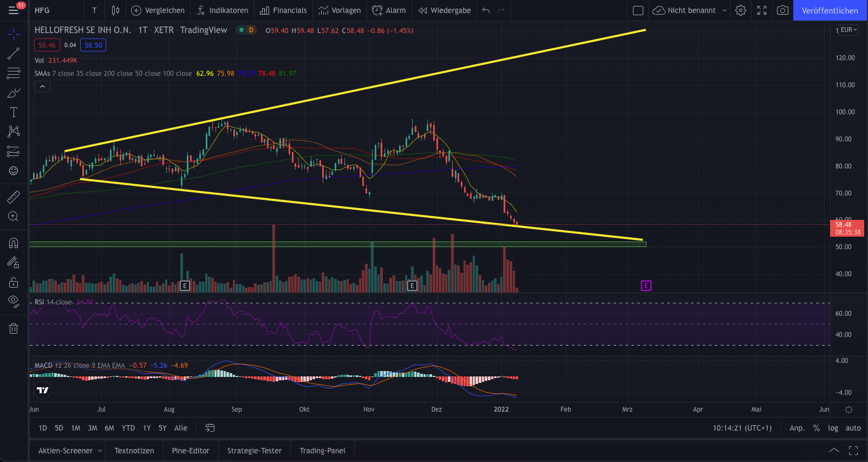Select the Alle time range
The image size is (868, 462).
point(181,428)
